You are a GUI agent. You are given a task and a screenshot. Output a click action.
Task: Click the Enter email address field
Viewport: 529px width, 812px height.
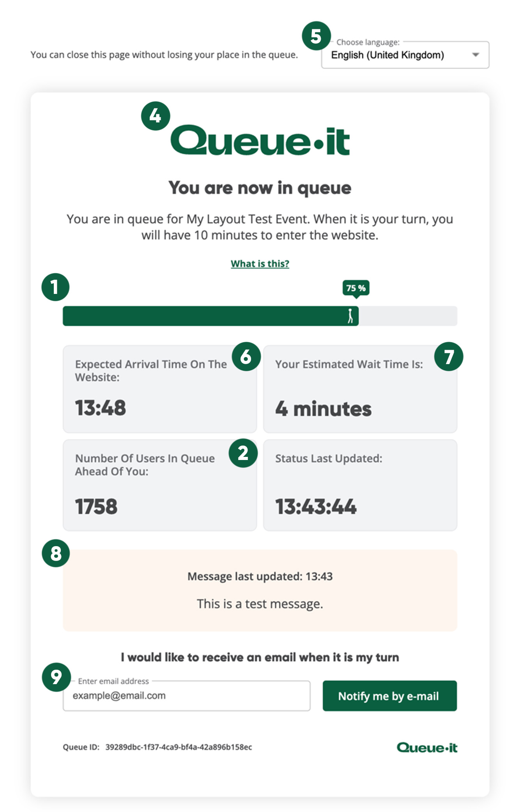click(x=187, y=696)
